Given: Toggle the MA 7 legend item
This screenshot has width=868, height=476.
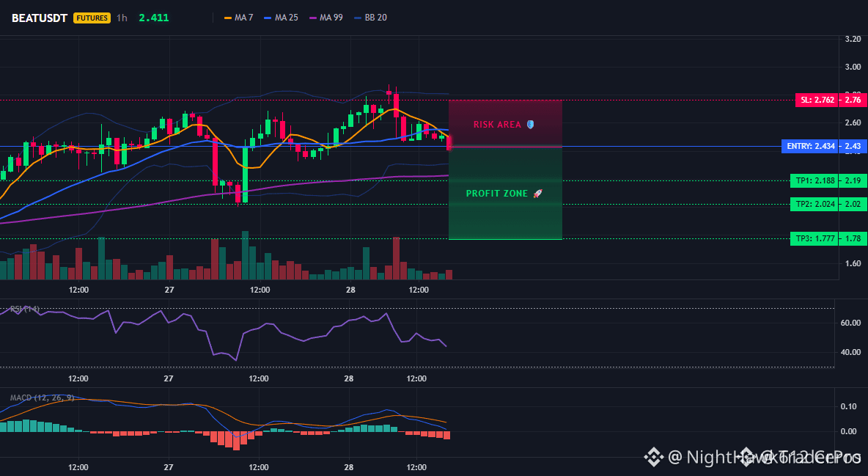Looking at the screenshot, I should (238, 18).
